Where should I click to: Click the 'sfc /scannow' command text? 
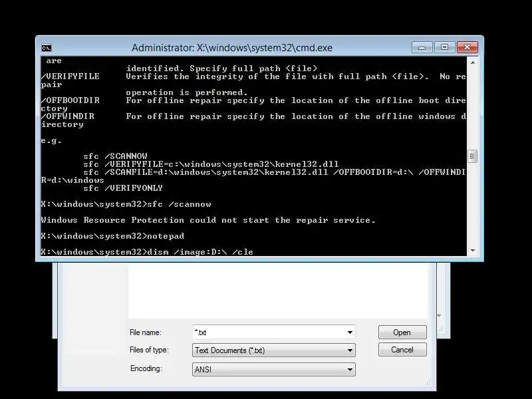179,204
